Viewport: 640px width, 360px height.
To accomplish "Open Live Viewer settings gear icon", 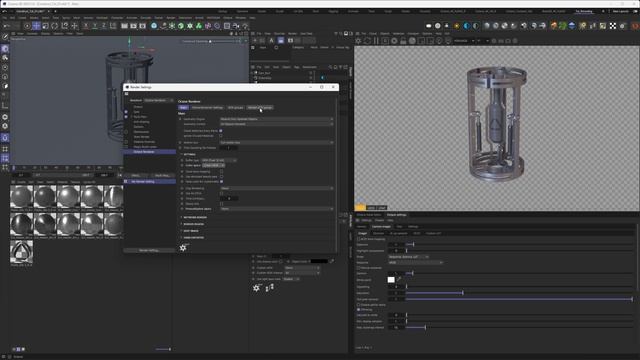I will coord(358,41).
